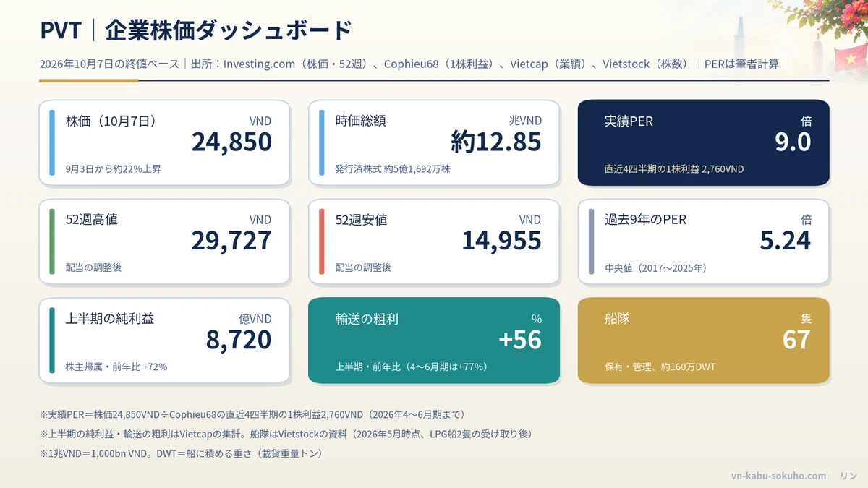Click the 52-week low value 14,955

click(x=501, y=241)
